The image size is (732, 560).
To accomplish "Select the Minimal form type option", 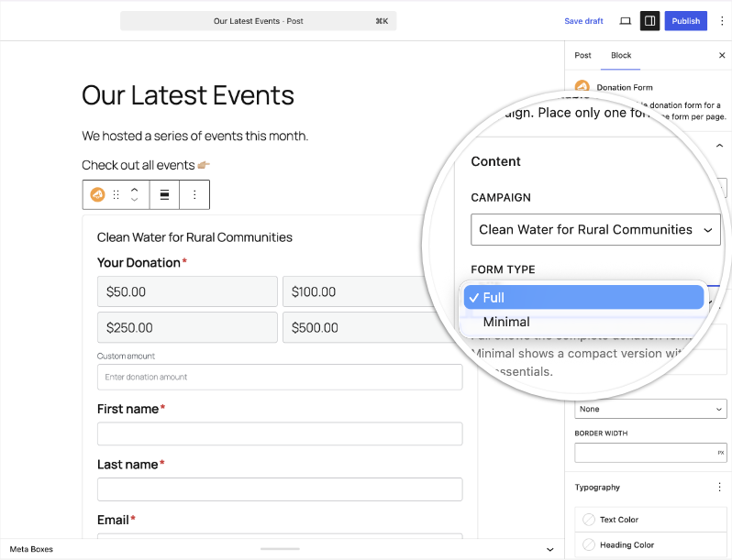I will click(583, 322).
